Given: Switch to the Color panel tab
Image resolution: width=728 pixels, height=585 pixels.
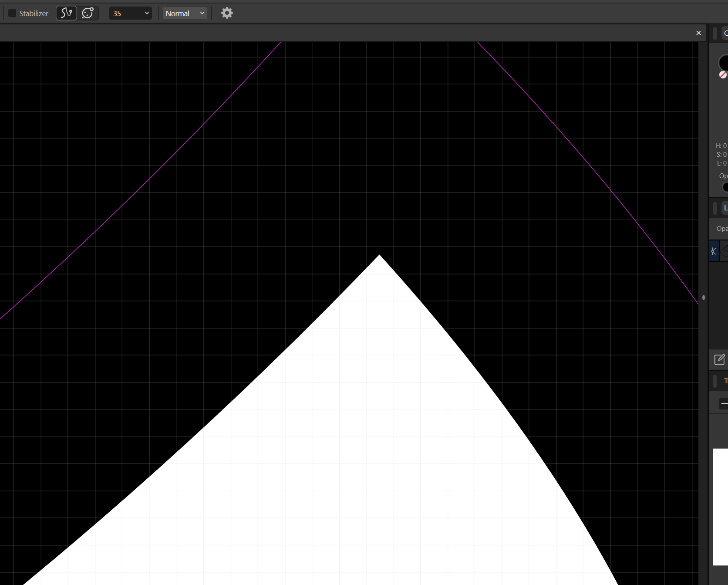Looking at the screenshot, I should pyautogui.click(x=725, y=34).
